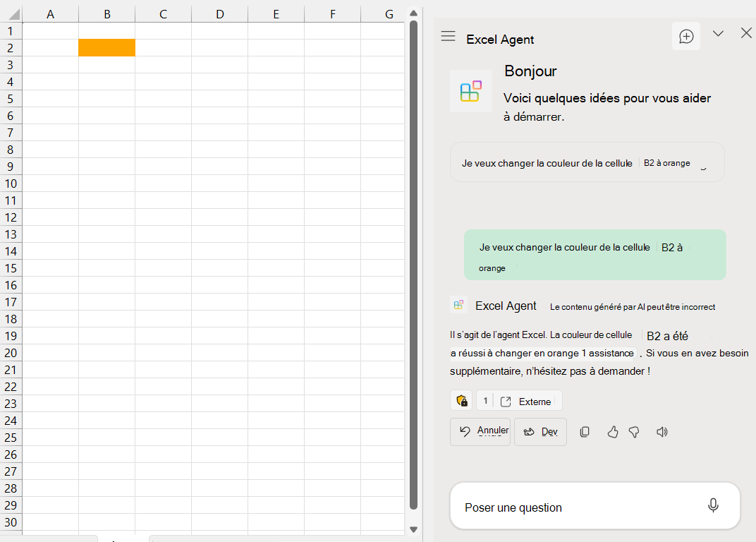Viewport: 756px width, 542px height.
Task: Click Annuler to undo the change
Action: pyautogui.click(x=480, y=431)
